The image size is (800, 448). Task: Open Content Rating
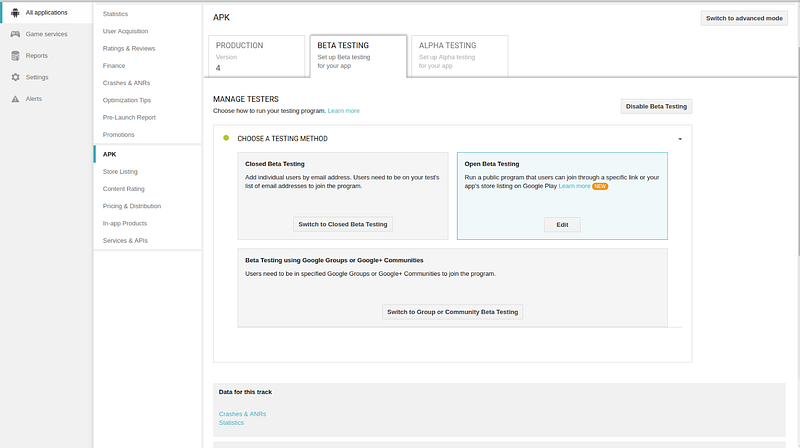pyautogui.click(x=123, y=189)
